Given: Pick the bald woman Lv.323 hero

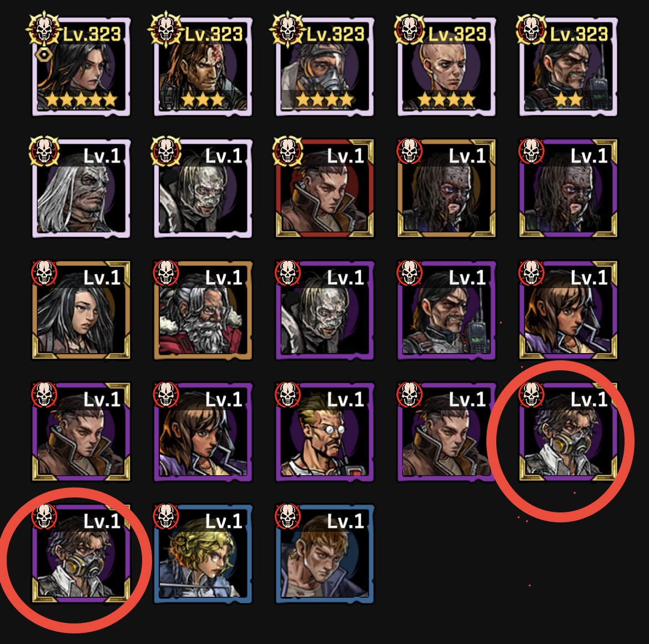Looking at the screenshot, I should click(x=446, y=67).
